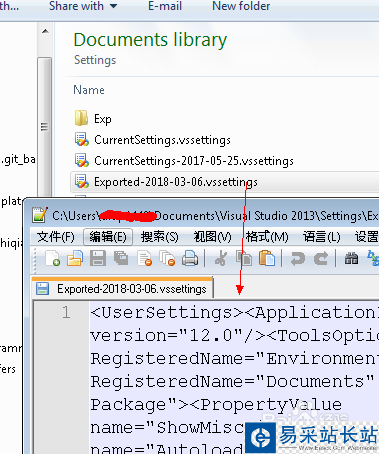Viewport: 379px width, 454px height.
Task: Copy selection using the Copy icon
Action: tap(244, 259)
